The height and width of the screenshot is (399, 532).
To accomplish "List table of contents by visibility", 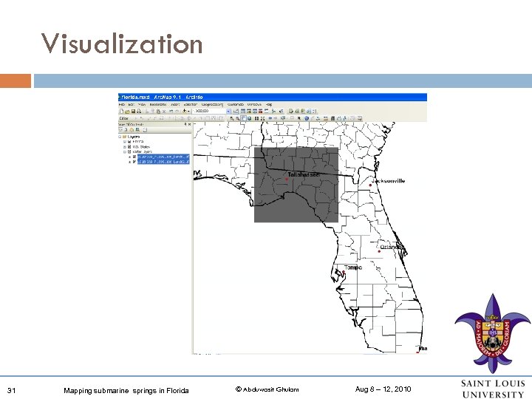I will (132, 130).
